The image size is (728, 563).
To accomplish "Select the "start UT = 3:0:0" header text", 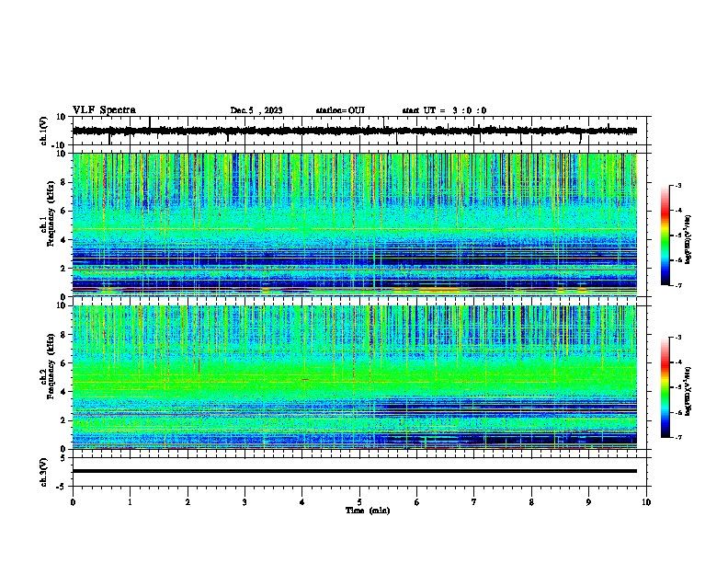I will pos(444,110).
